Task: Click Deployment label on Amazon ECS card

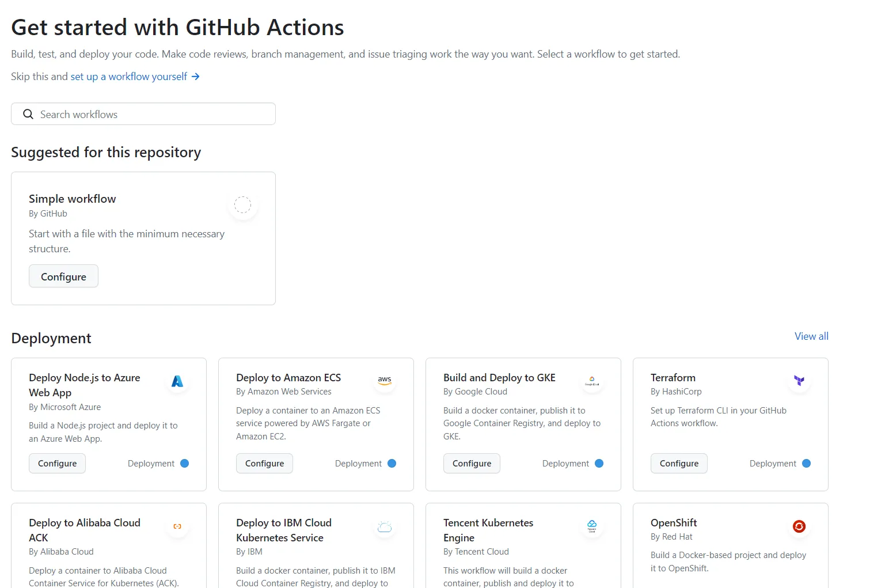Action: pyautogui.click(x=358, y=464)
